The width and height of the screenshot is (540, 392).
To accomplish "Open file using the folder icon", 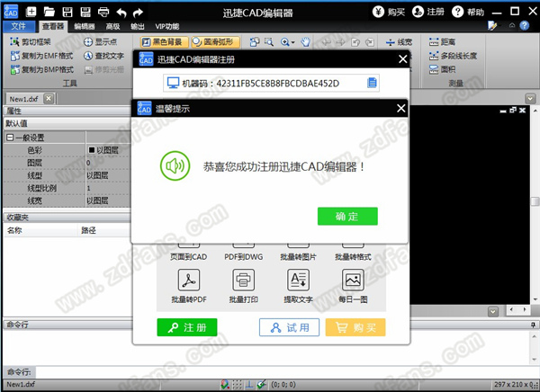I will pyautogui.click(x=49, y=13).
